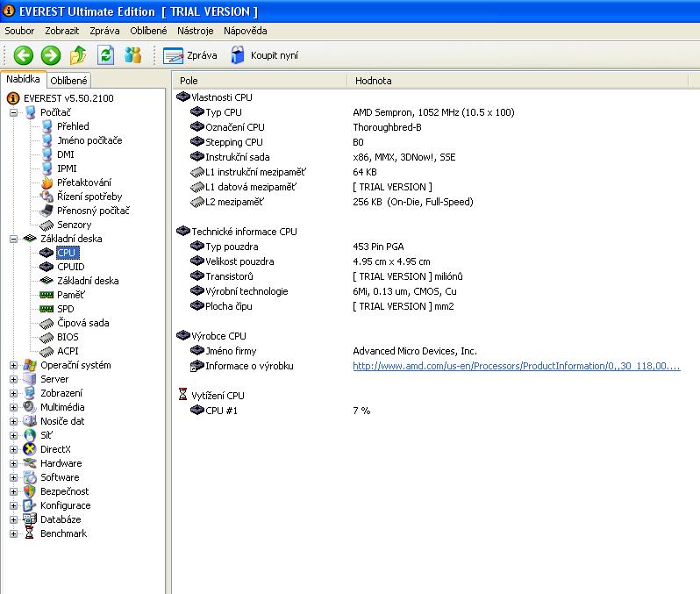This screenshot has height=594, width=700.
Task: Switch to the Oblíbené tab
Action: point(68,81)
